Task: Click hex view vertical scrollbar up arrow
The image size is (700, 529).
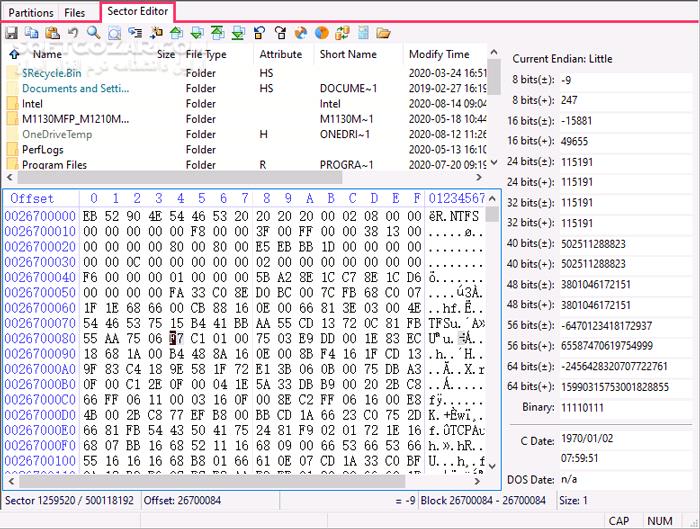Action: [x=492, y=198]
